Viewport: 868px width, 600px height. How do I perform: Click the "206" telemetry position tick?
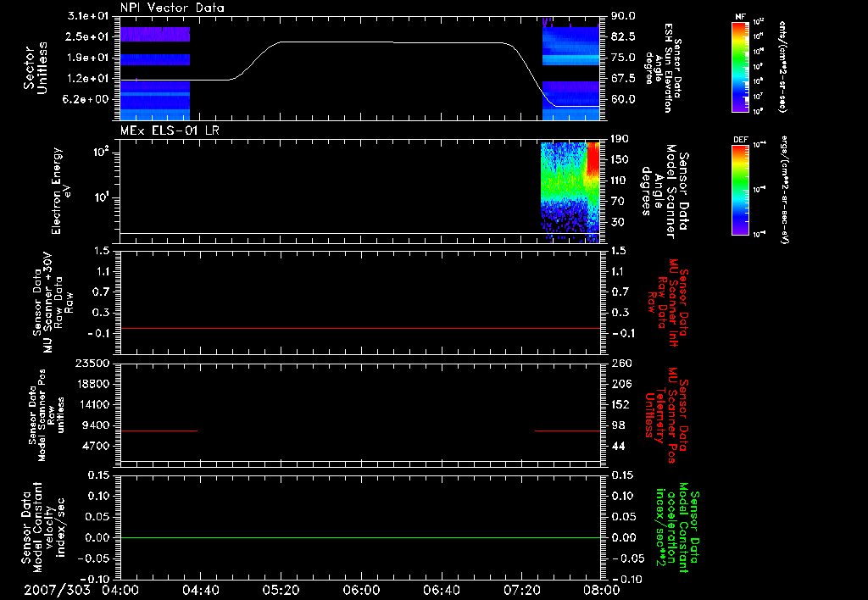[x=621, y=384]
